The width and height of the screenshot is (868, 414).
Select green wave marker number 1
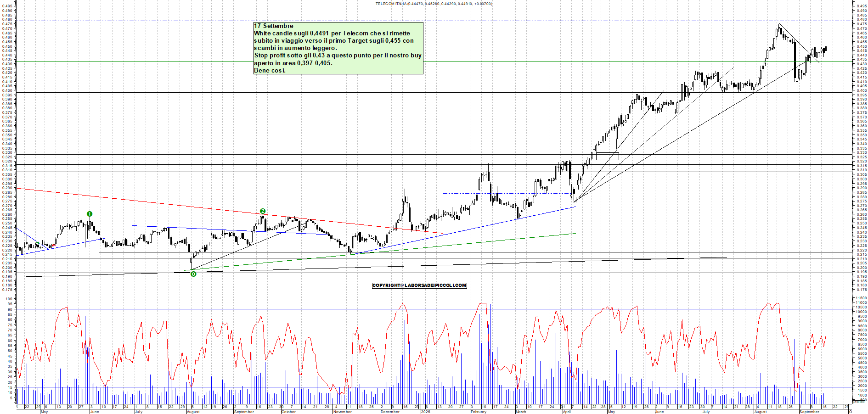tap(90, 214)
